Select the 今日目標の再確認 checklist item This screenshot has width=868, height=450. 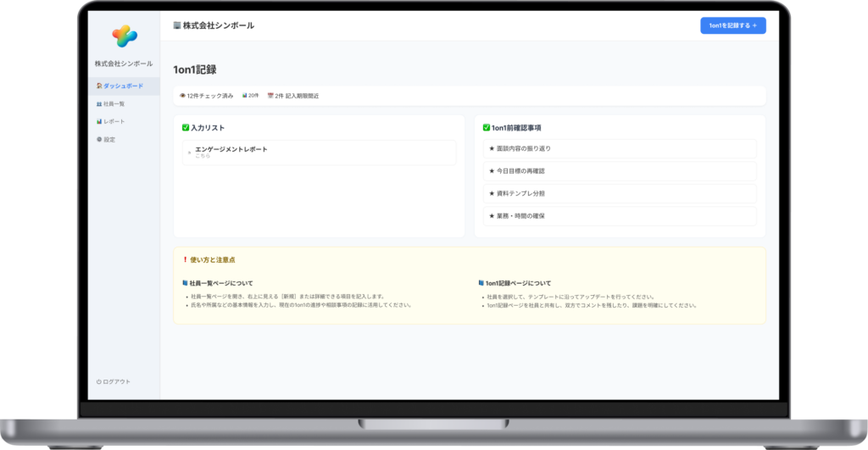619,170
